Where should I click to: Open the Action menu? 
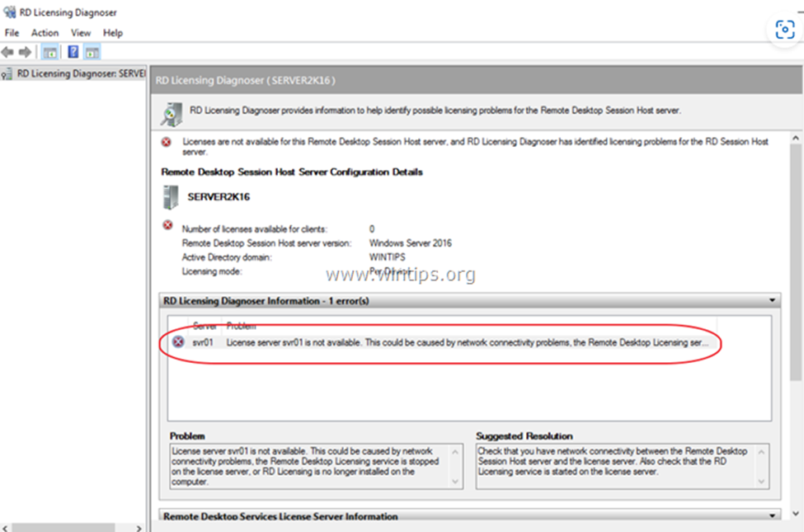45,33
